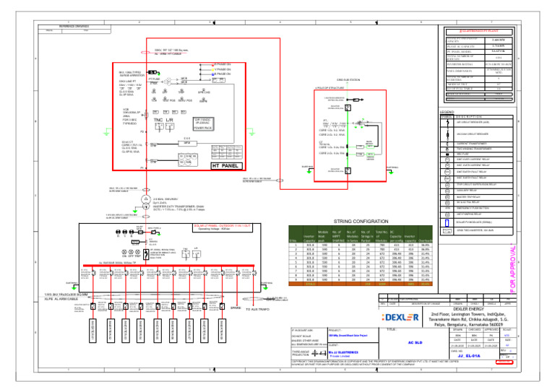Click the red SOLAR LT PANEL title

pos(222,225)
